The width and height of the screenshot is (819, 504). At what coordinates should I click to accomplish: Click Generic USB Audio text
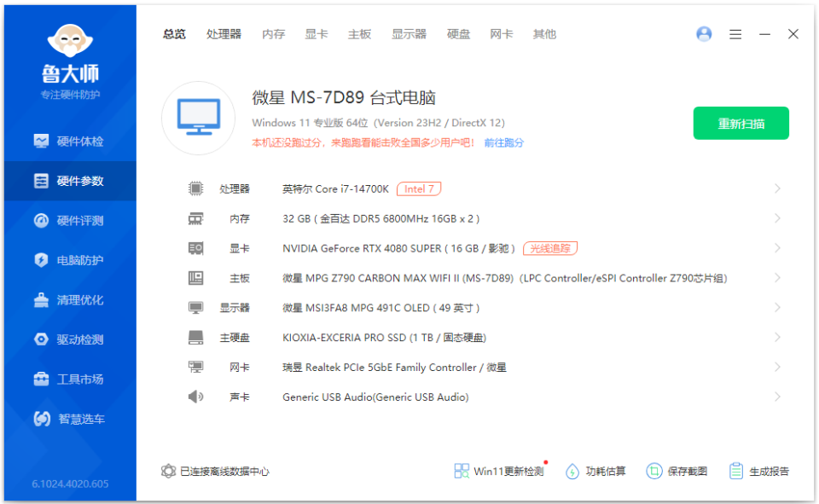(x=375, y=397)
